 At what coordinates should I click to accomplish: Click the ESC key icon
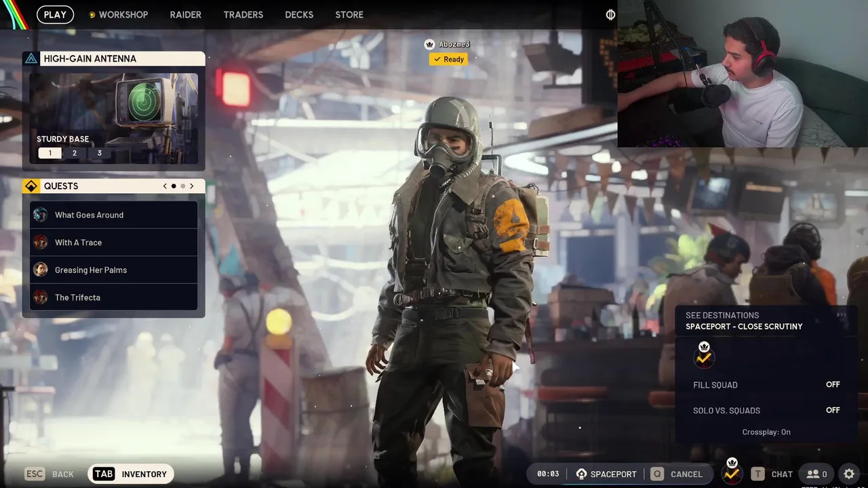coord(35,474)
